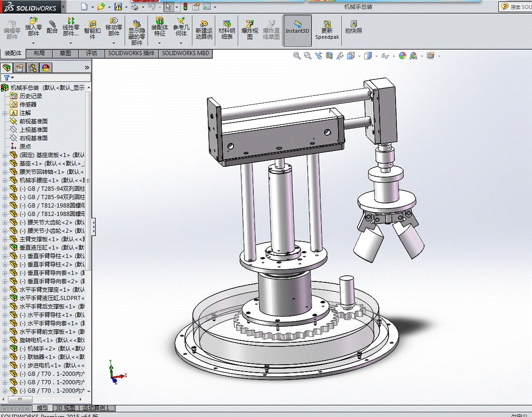
Task: Open the Display Style dropdown arrow
Action: 376,56
